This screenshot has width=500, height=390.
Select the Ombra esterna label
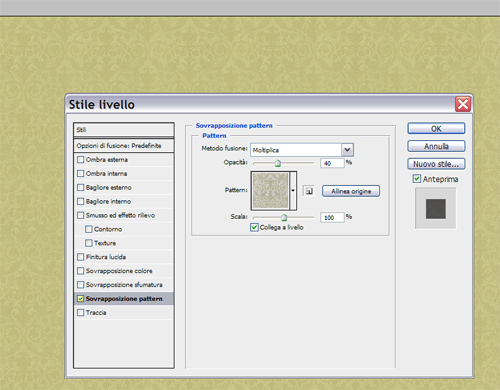coord(107,160)
